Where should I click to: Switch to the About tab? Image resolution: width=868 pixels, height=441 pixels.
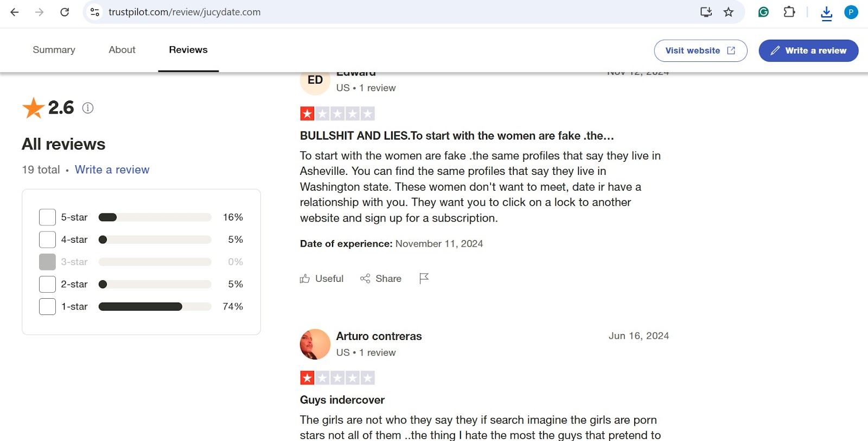coord(122,50)
